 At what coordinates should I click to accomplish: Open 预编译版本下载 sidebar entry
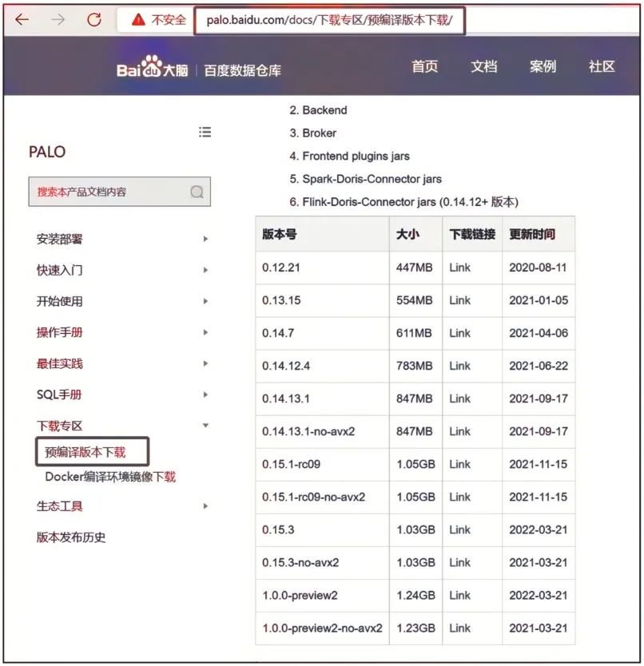[85, 452]
